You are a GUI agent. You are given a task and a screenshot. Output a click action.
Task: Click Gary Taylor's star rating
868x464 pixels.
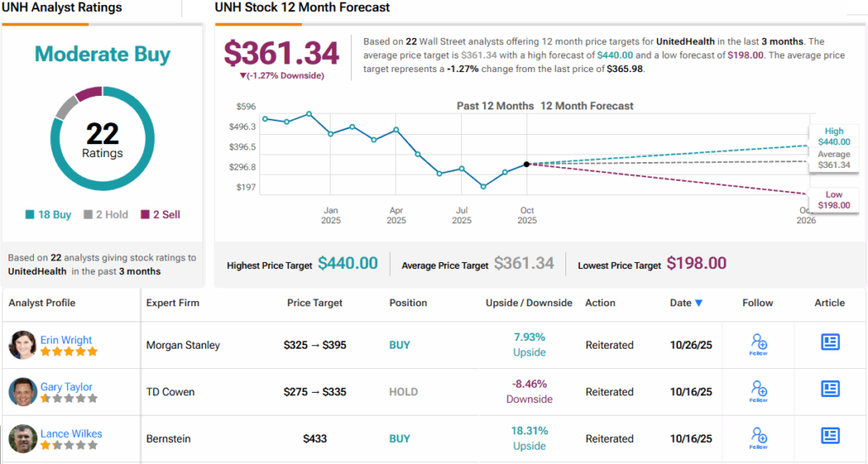69,398
